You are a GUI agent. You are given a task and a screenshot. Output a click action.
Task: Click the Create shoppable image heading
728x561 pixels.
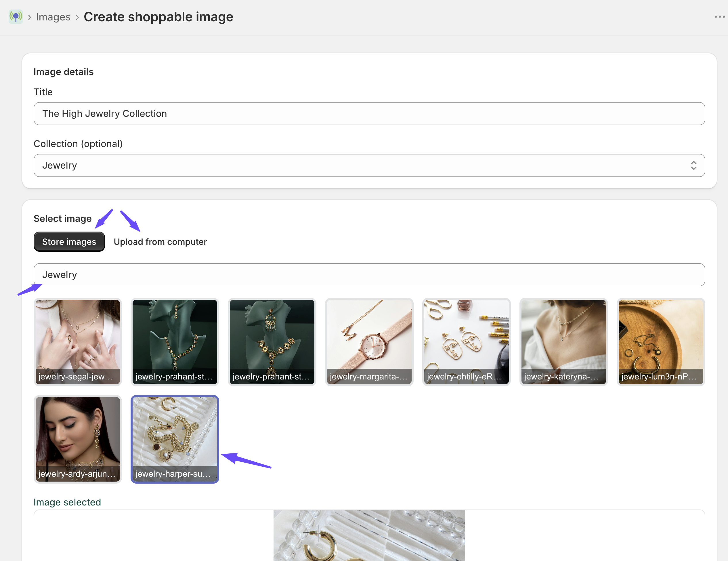[158, 17]
